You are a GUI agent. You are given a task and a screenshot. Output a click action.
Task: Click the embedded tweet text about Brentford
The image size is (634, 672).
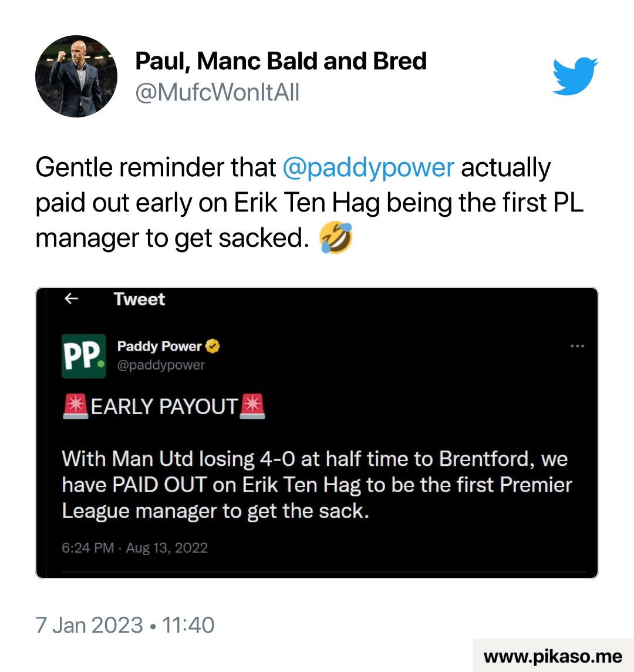click(317, 485)
